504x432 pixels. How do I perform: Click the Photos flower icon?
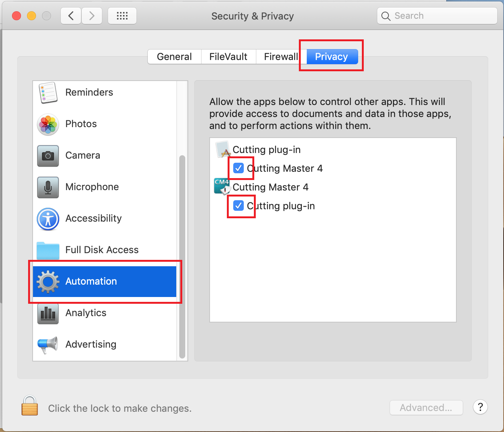point(48,124)
